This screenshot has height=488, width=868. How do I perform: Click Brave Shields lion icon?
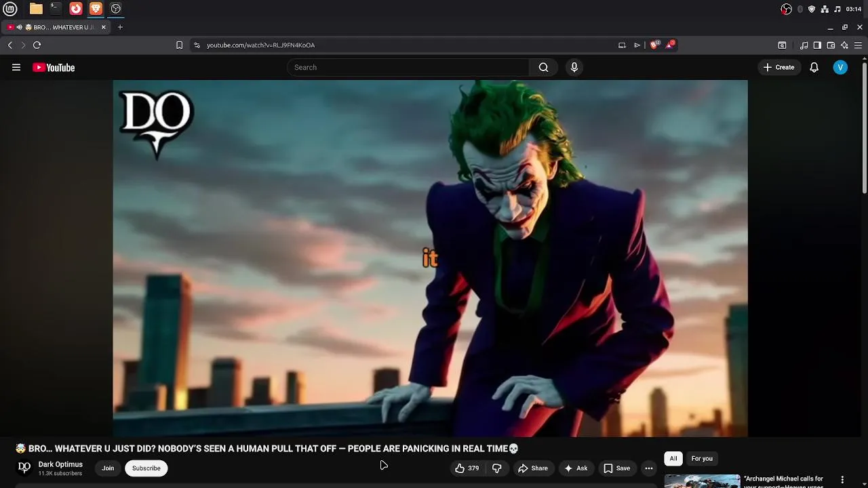pyautogui.click(x=654, y=45)
